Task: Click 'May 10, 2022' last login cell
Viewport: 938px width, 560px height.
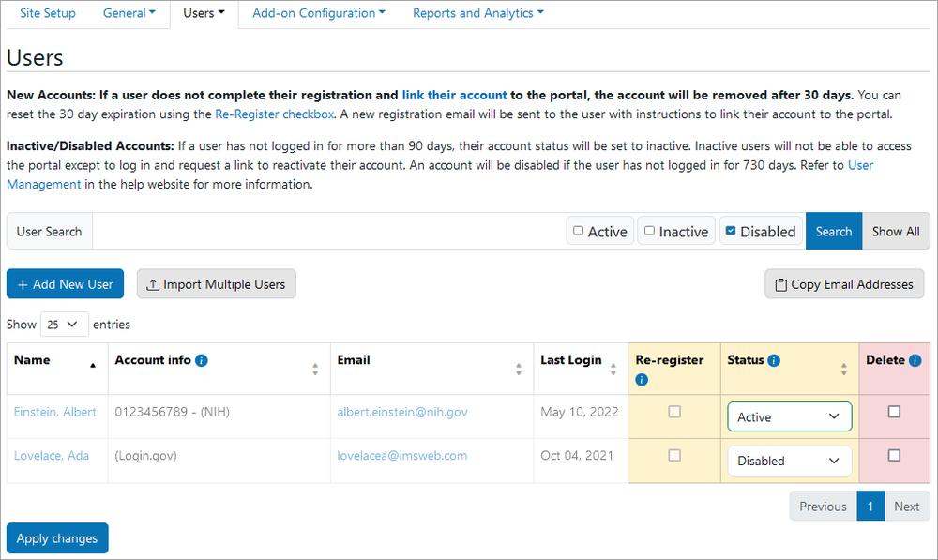Action: click(x=579, y=412)
